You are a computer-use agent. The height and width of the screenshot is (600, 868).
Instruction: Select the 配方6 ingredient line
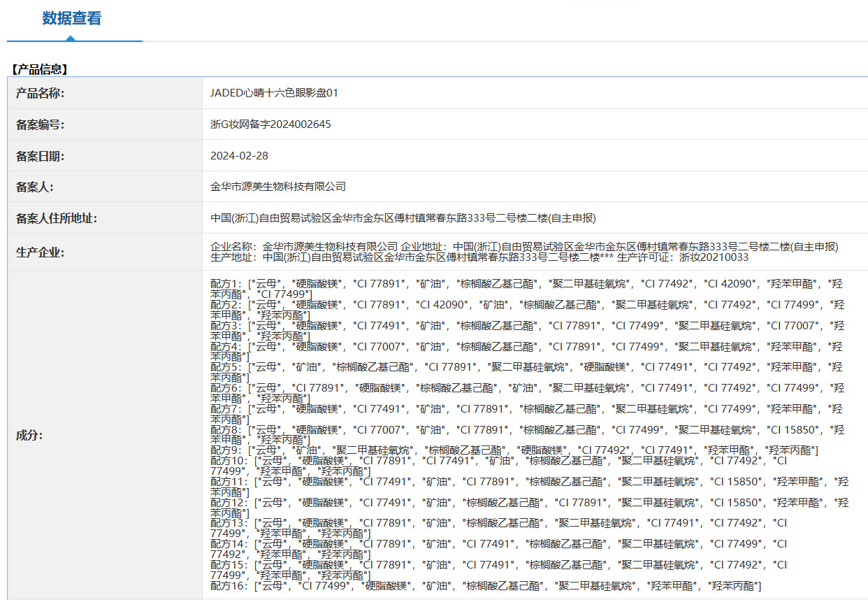tap(527, 393)
